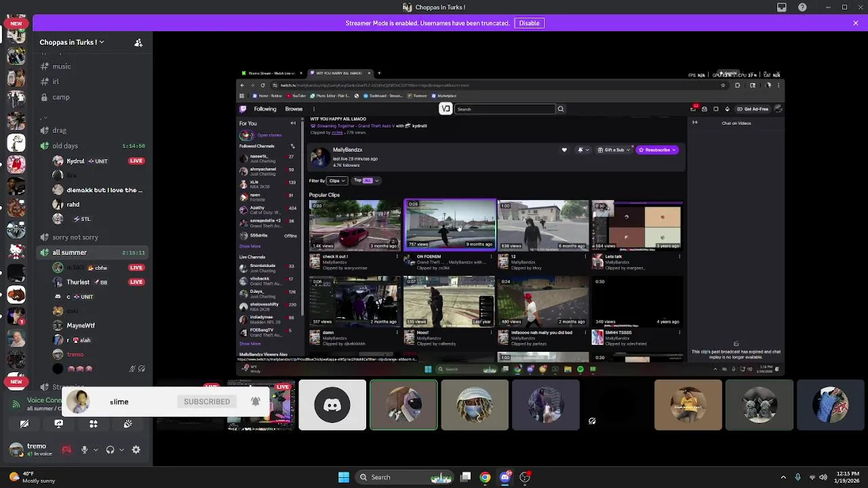
Task: Toggle headphone deafen in user panel
Action: coord(110,449)
